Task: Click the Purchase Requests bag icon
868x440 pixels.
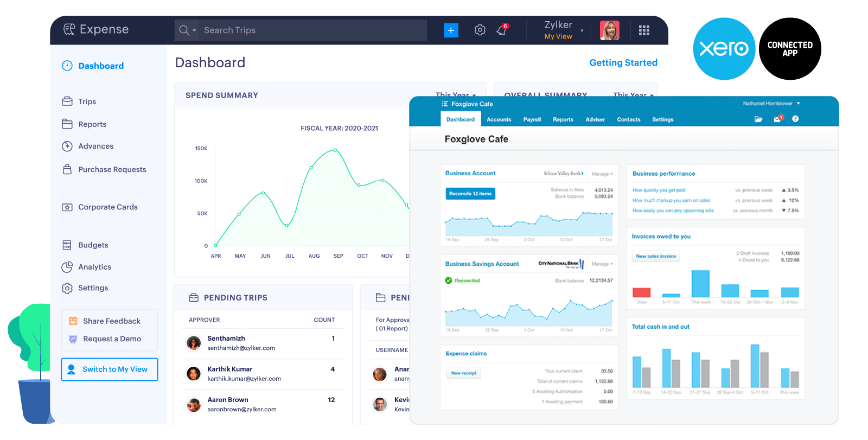Action: pyautogui.click(x=67, y=169)
